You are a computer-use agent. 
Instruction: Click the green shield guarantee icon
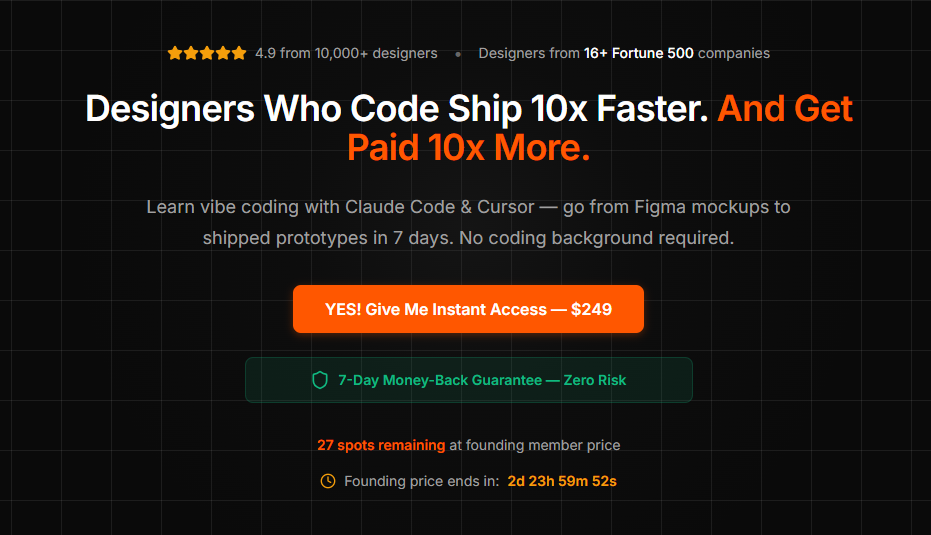coord(320,380)
